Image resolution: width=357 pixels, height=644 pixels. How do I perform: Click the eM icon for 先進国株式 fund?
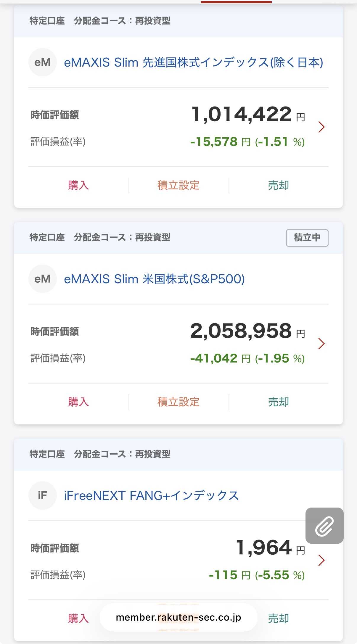[x=42, y=62]
